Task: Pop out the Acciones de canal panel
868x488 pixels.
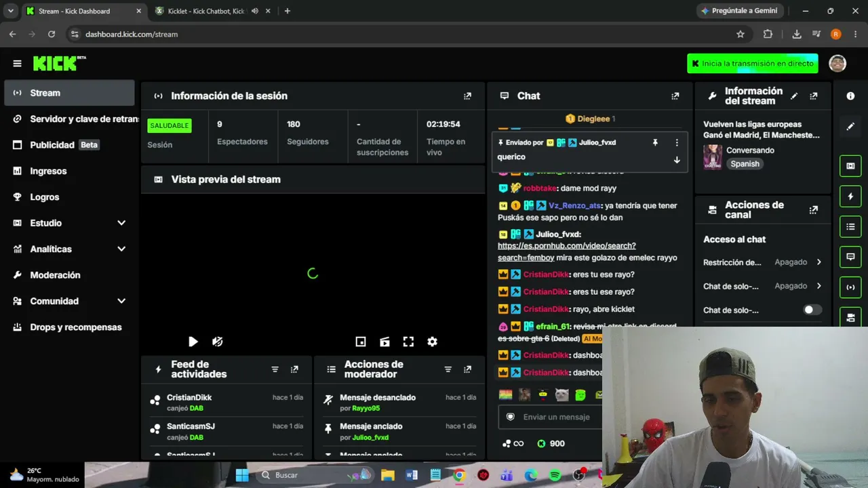Action: pos(814,210)
